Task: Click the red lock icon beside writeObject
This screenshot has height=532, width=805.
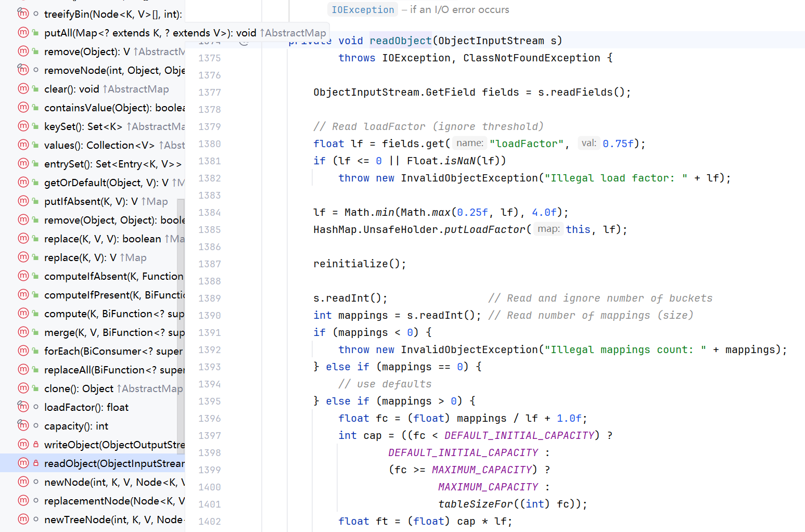Action: [36, 445]
